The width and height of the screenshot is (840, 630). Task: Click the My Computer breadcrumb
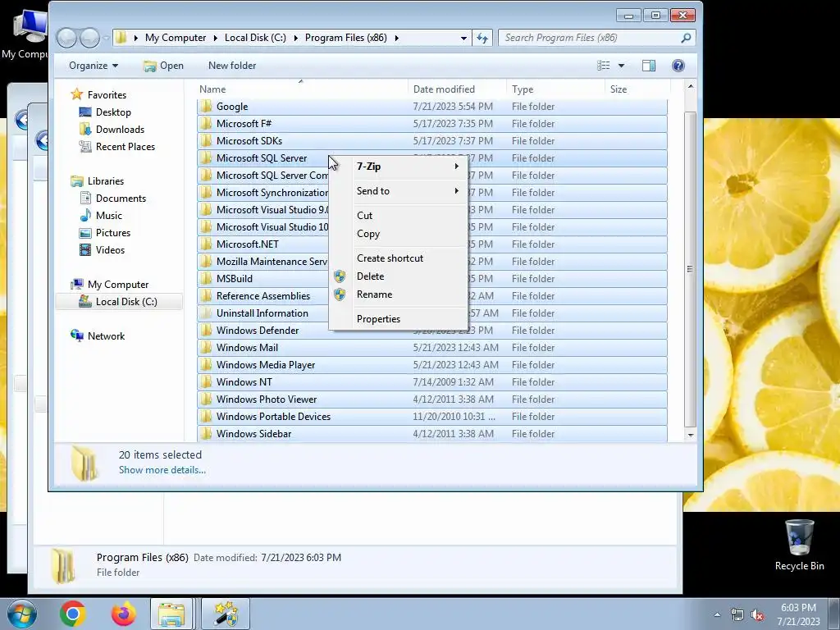pos(176,38)
